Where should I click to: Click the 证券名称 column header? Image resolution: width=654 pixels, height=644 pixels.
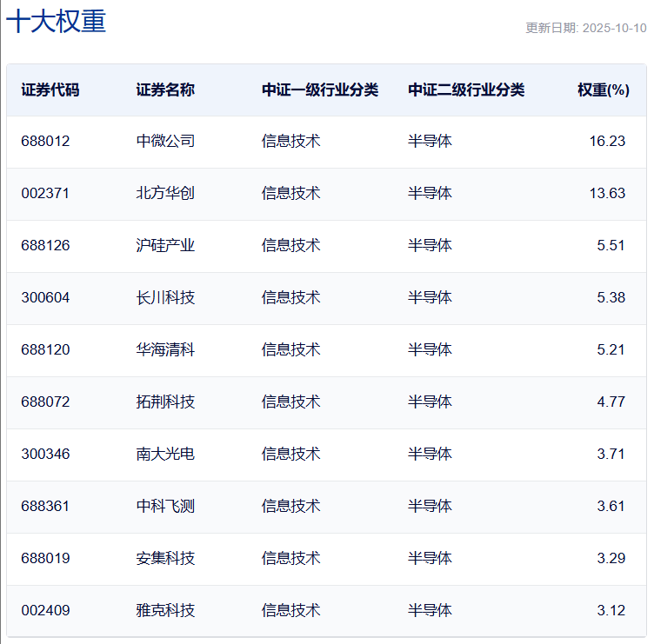point(165,90)
